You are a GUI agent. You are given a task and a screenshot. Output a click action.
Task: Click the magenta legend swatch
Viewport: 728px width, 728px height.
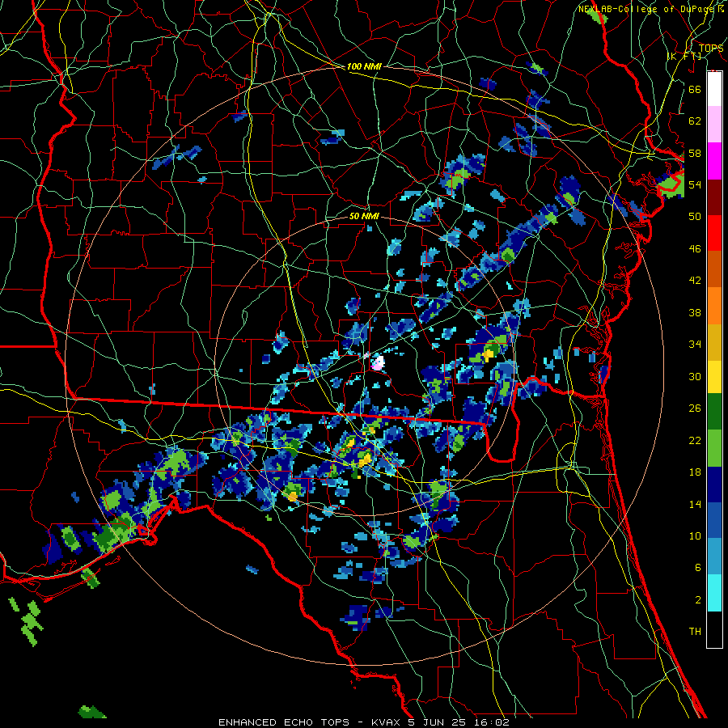click(714, 161)
